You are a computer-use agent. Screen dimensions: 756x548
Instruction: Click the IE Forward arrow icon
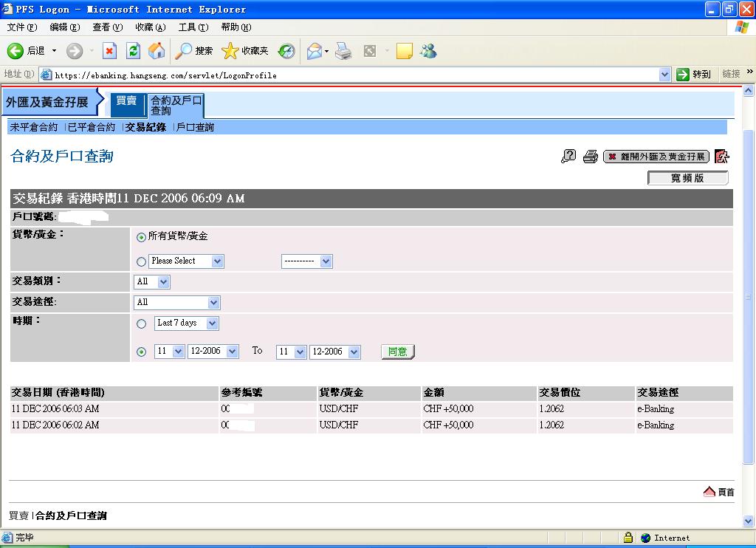click(75, 51)
